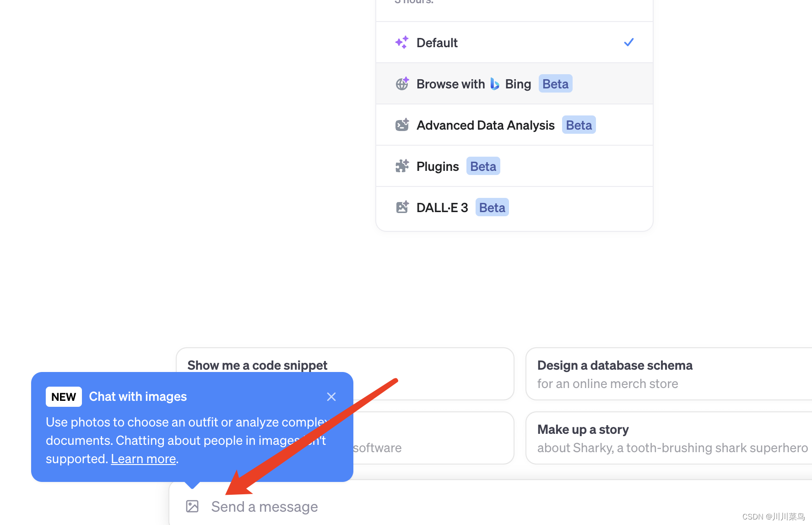The image size is (812, 525).
Task: Click the Beta badge beside DALL·E 3
Action: tap(492, 208)
